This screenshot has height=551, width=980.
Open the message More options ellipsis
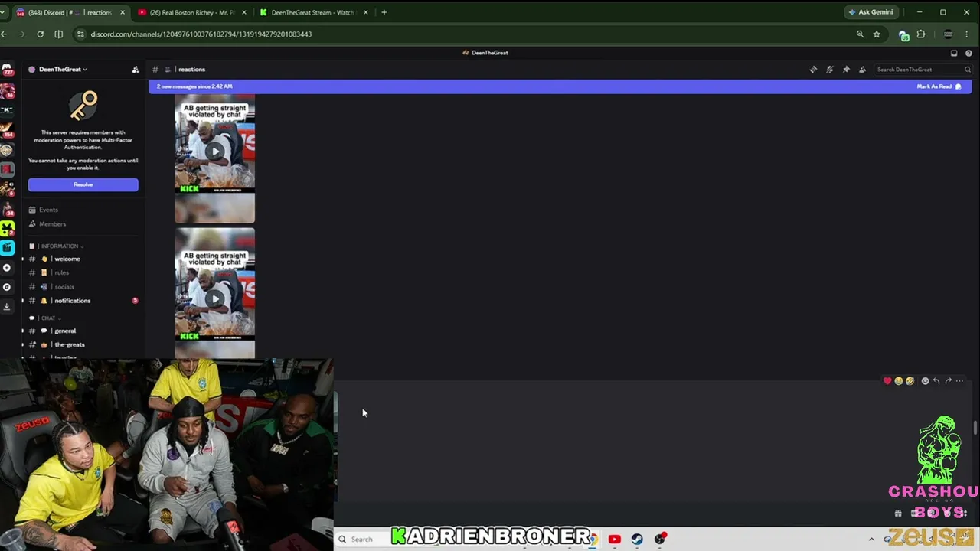[959, 381]
